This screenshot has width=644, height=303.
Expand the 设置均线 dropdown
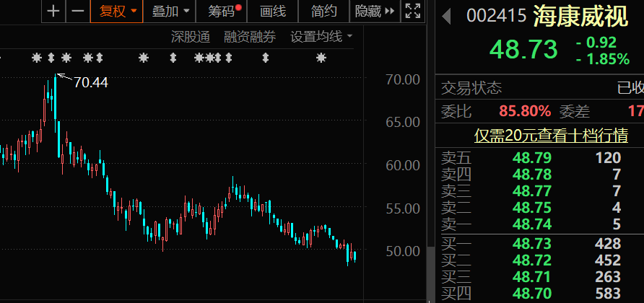click(x=321, y=37)
